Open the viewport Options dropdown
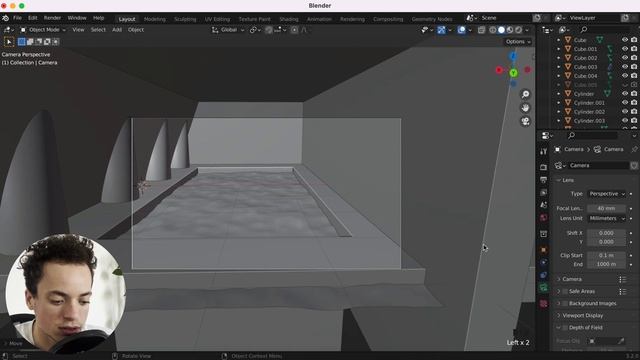The height and width of the screenshot is (360, 640). click(518, 42)
